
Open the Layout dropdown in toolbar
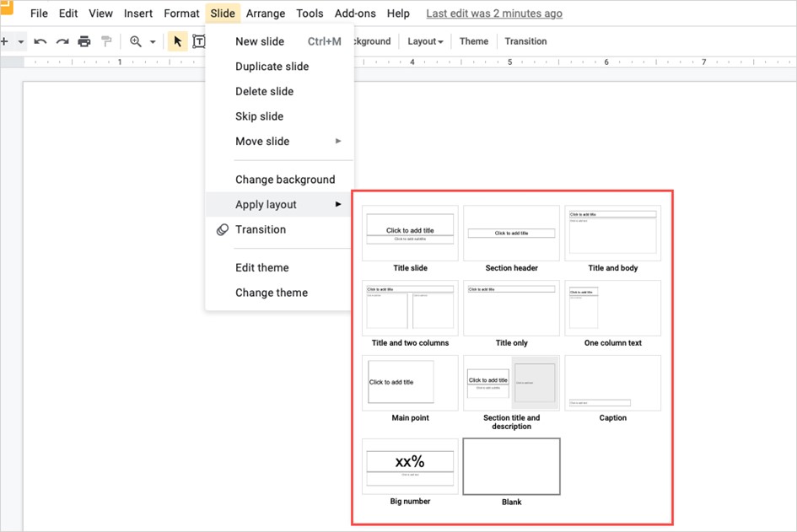[425, 41]
